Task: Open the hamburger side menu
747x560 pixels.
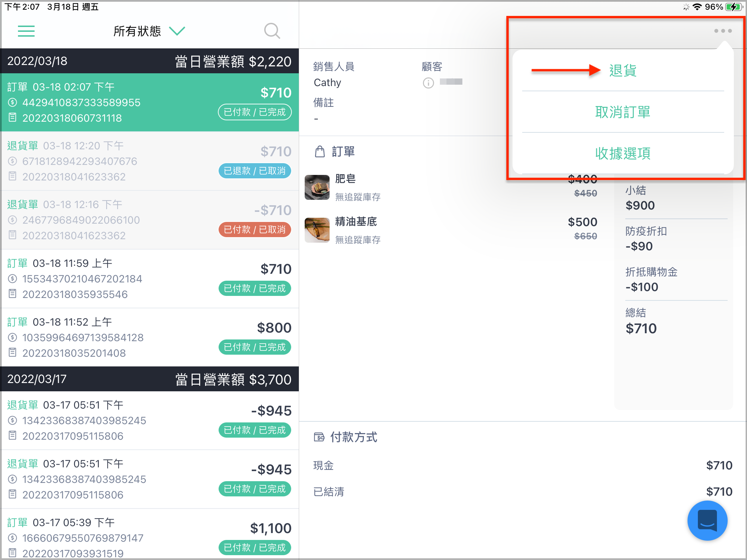Action: [26, 31]
